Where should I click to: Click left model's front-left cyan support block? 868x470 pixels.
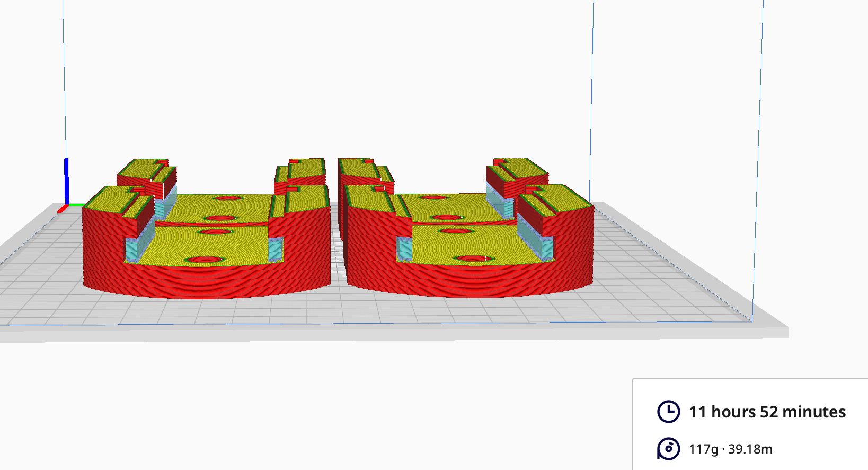pos(132,249)
